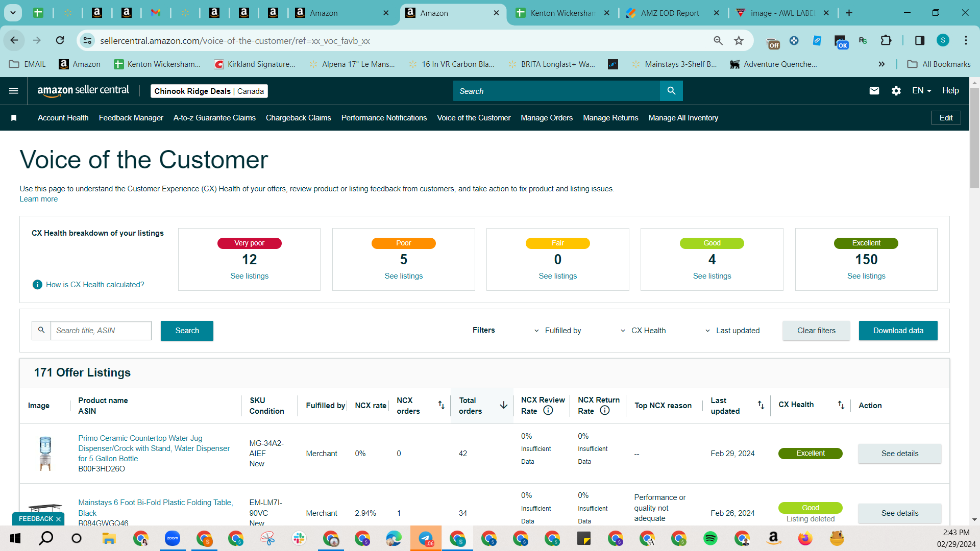Click the info icon next to CX Health calculation
The height and width of the screenshot is (551, 980).
point(37,285)
